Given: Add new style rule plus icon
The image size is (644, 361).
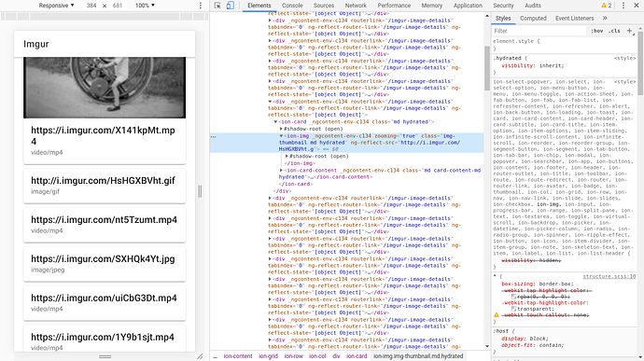Looking at the screenshot, I should click(629, 31).
